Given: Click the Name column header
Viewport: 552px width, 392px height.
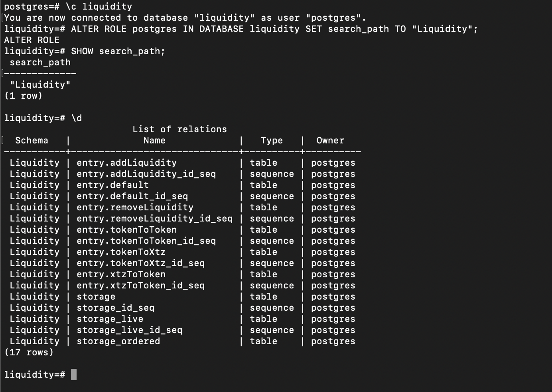Looking at the screenshot, I should click(x=154, y=141).
